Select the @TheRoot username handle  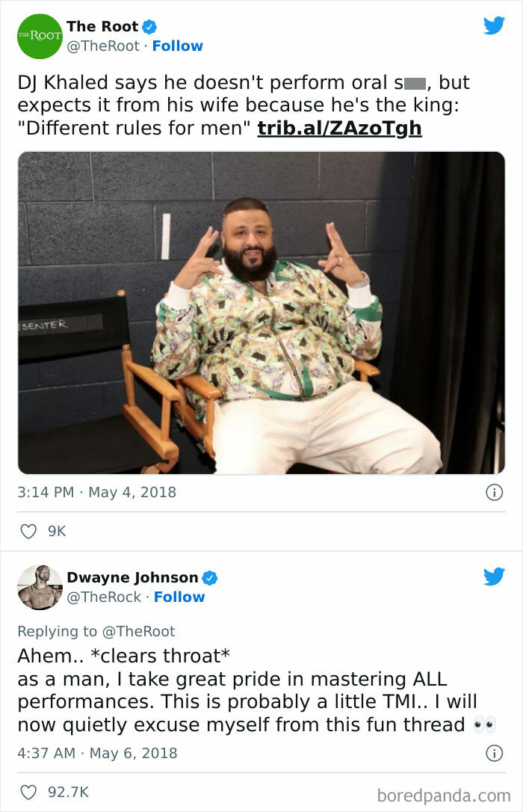(x=104, y=46)
